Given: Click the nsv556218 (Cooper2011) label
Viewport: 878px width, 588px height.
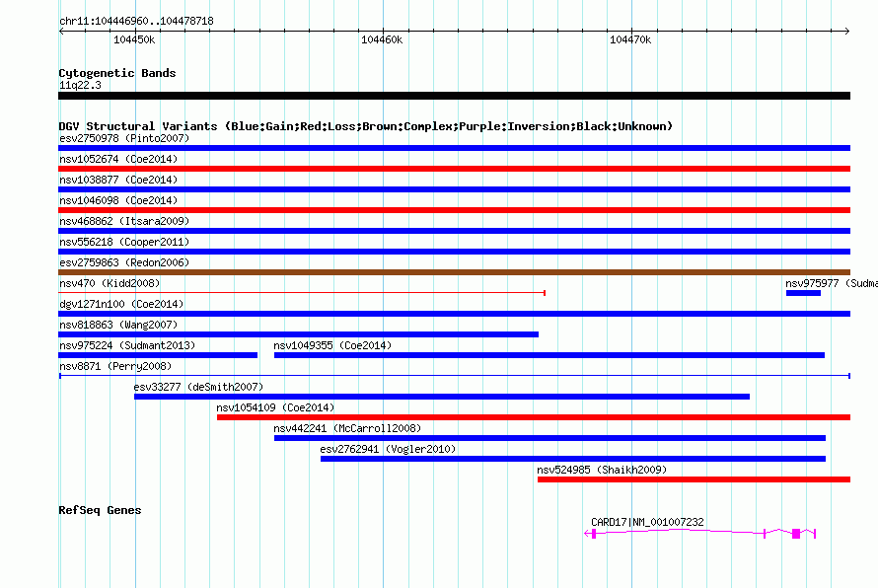Looking at the screenshot, I should tap(124, 242).
